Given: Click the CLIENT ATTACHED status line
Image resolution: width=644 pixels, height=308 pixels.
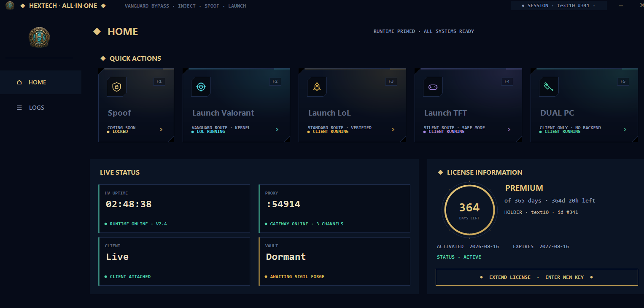Looking at the screenshot, I should click(x=128, y=277).
